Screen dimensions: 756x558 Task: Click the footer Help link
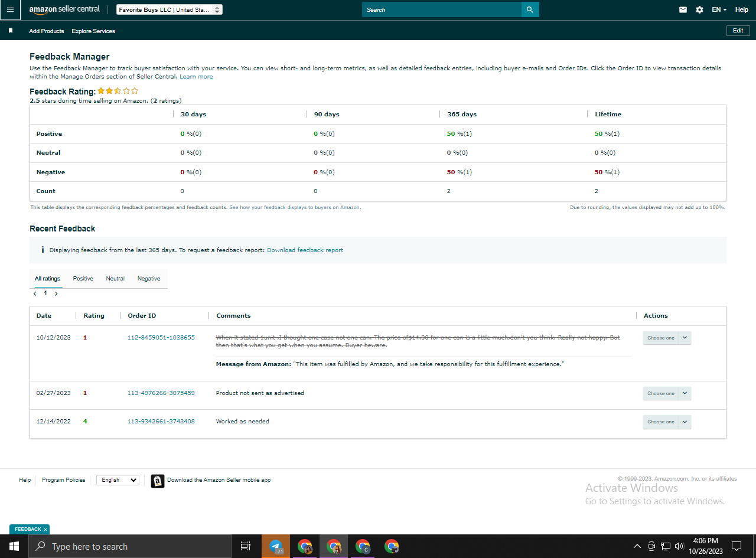pos(25,480)
